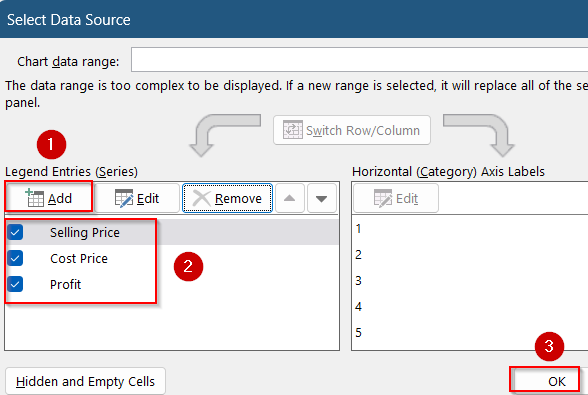Uncheck the Profit series checkbox
The image size is (588, 395).
point(15,284)
